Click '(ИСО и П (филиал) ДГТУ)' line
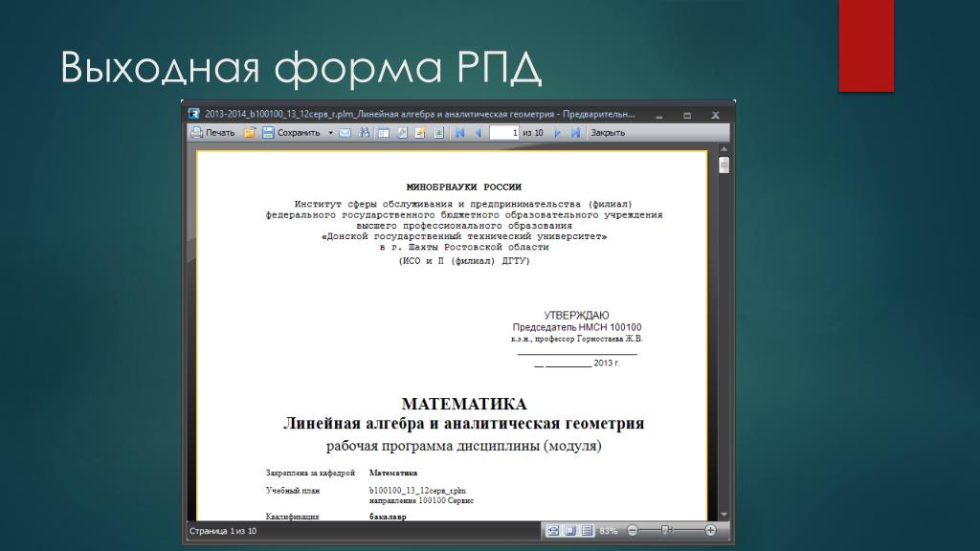Screen dimensions: 980x551 464,261
